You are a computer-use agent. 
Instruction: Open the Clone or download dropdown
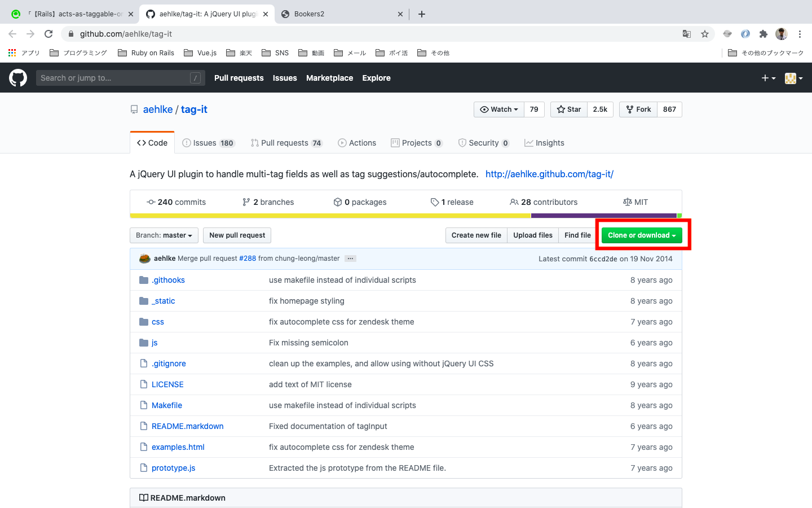[x=642, y=235]
